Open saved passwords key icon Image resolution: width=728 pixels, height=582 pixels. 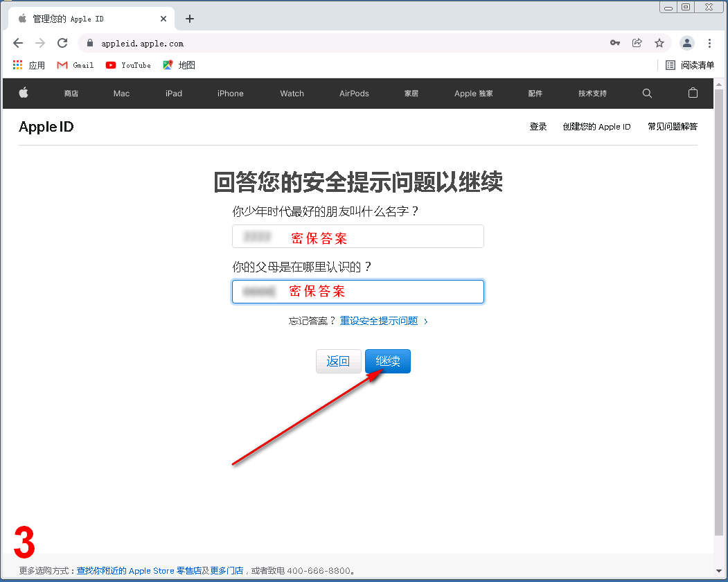pyautogui.click(x=614, y=43)
